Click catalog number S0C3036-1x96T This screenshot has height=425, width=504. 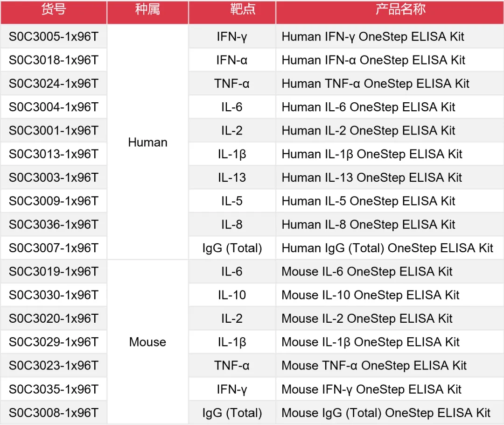point(54,225)
